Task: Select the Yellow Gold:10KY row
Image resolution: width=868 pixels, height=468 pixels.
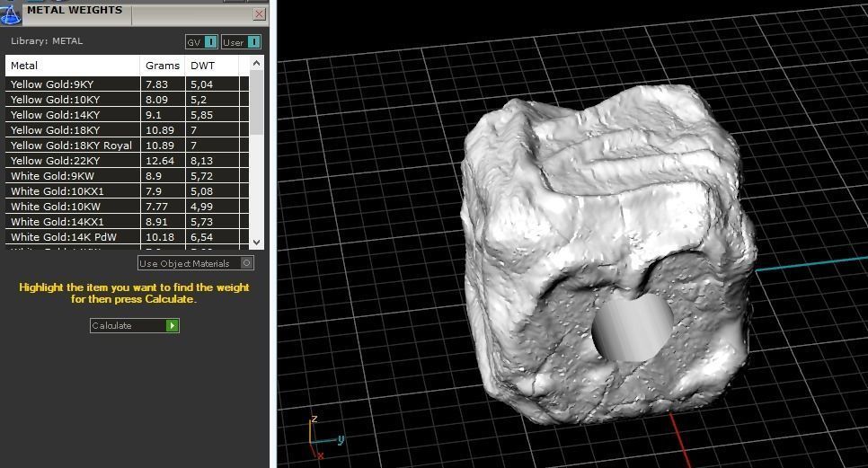Action: pyautogui.click(x=128, y=100)
